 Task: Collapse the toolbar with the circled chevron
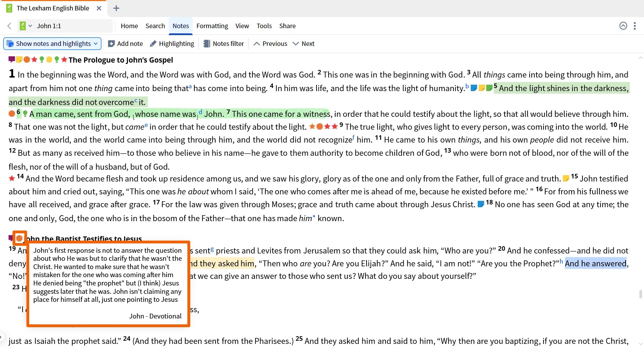(x=623, y=26)
